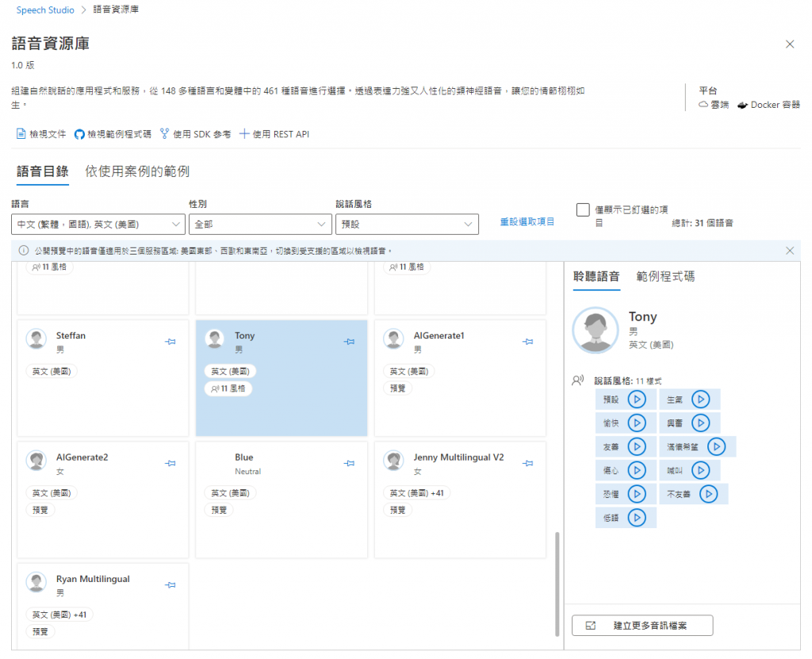812x659 pixels.
Task: Open 檢視文件 documentation link
Action: pyautogui.click(x=41, y=134)
